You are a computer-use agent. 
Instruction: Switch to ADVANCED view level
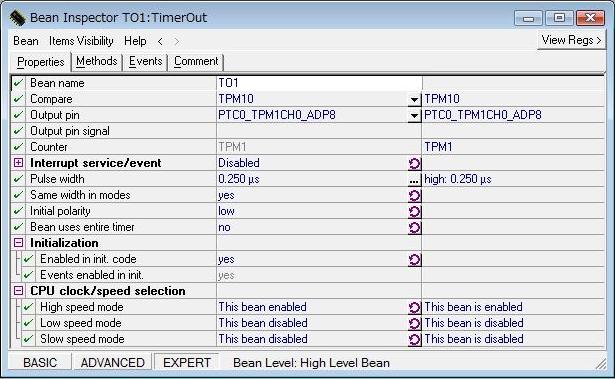pyautogui.click(x=113, y=363)
